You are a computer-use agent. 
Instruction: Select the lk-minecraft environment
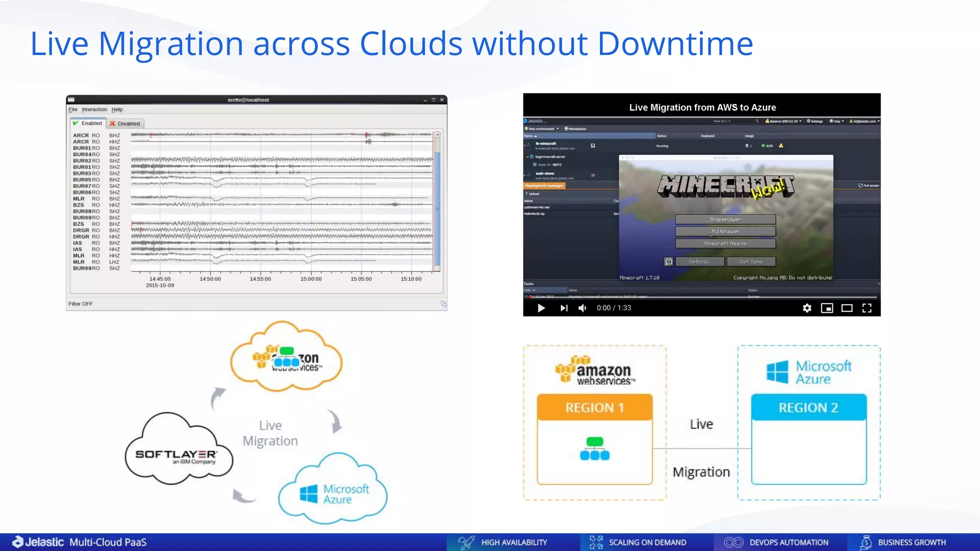(546, 143)
